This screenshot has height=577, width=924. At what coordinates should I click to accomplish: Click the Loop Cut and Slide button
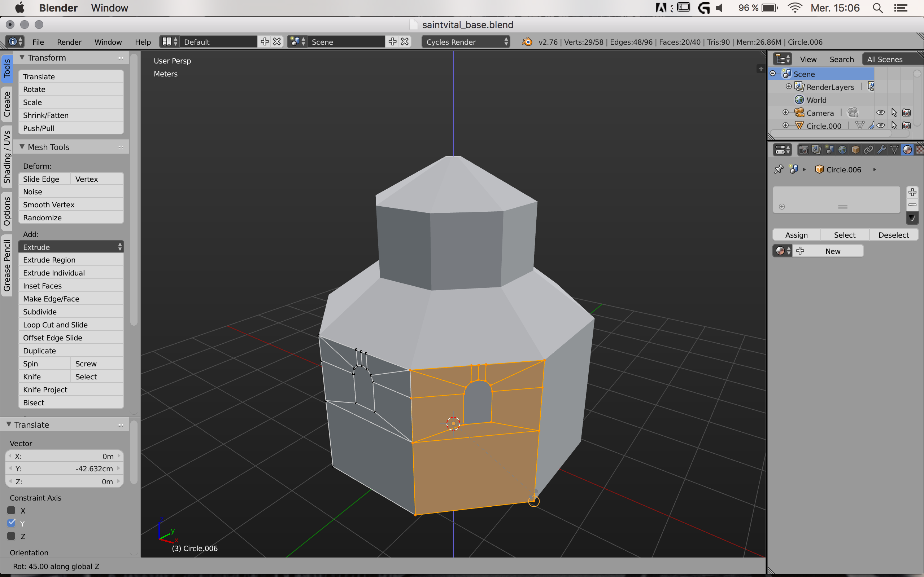[x=71, y=325]
